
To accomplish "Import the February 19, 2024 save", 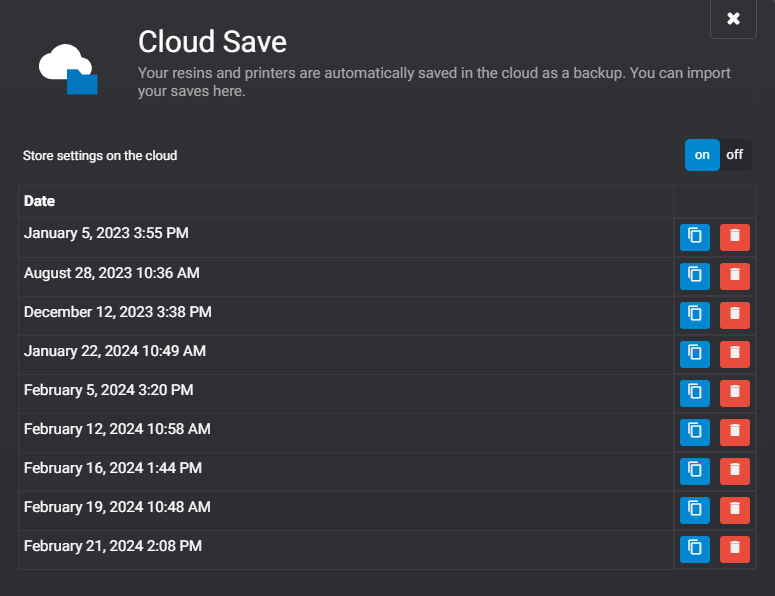I will coord(694,510).
